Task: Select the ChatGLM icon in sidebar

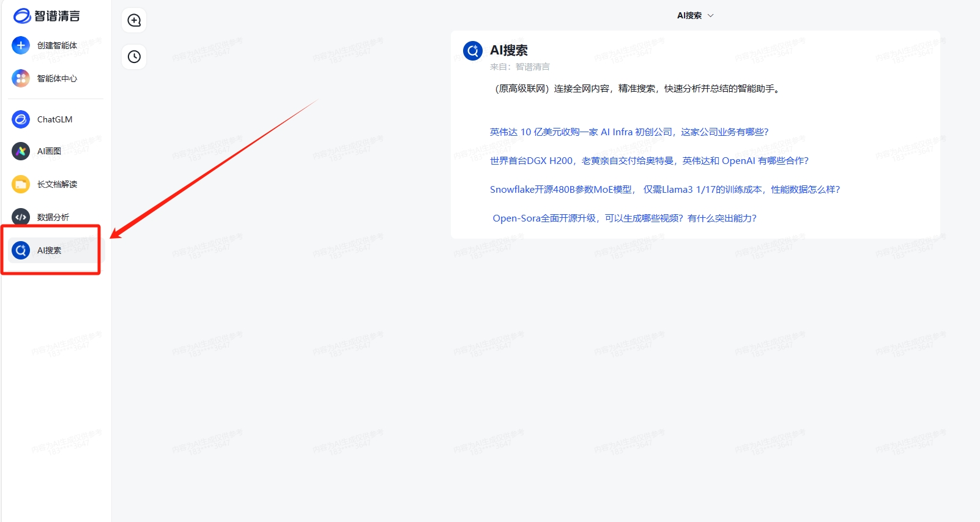Action: tap(21, 119)
